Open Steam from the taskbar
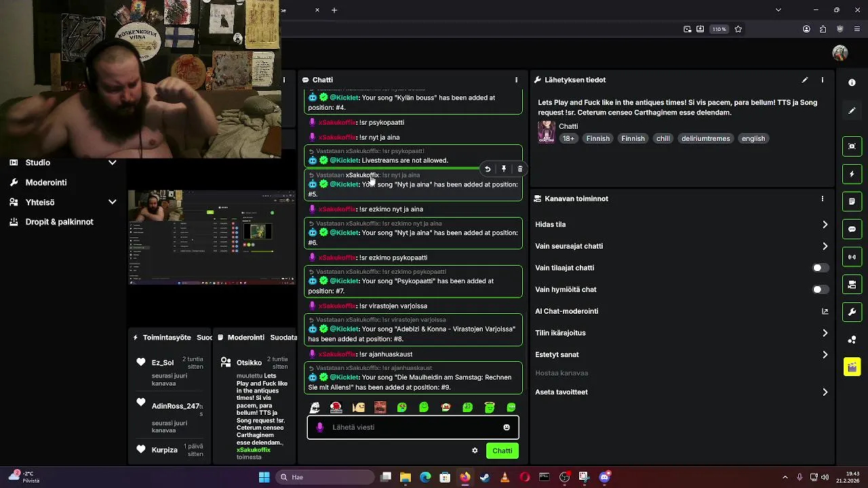The height and width of the screenshot is (488, 868). [484, 477]
